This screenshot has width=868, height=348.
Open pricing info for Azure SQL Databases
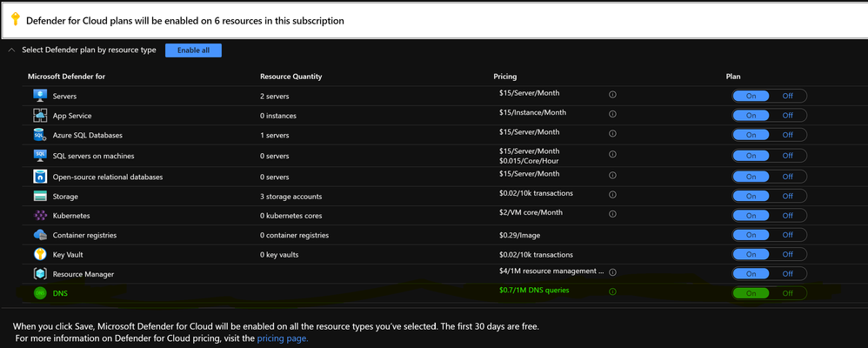(x=612, y=134)
